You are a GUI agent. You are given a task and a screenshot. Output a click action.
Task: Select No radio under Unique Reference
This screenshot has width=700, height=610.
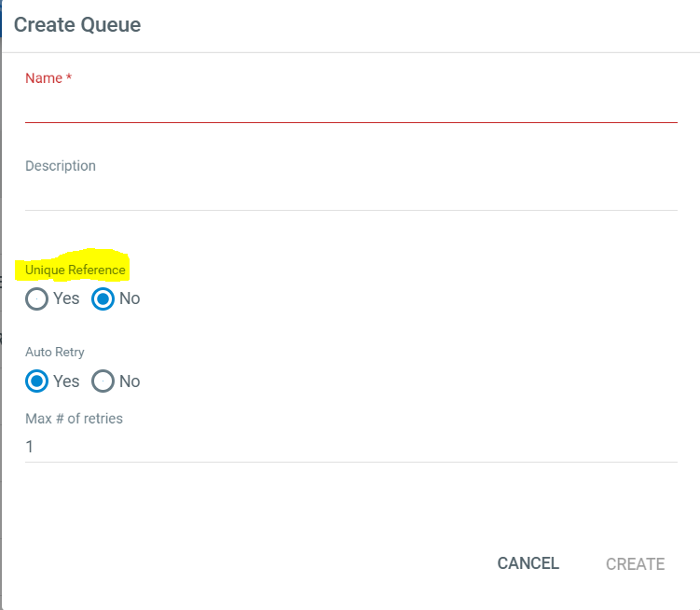click(x=103, y=299)
